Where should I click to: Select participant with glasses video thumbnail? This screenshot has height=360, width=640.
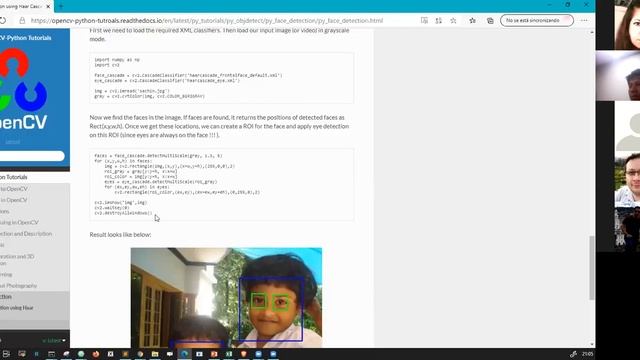coord(627,180)
